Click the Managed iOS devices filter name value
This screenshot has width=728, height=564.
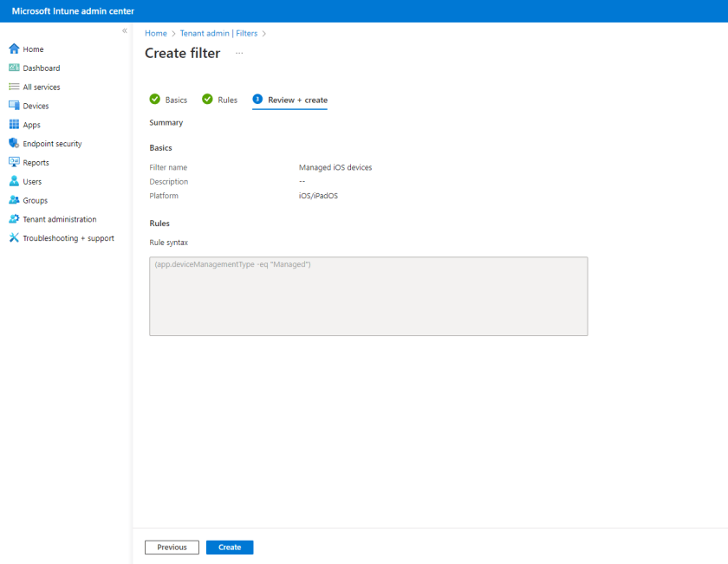335,167
